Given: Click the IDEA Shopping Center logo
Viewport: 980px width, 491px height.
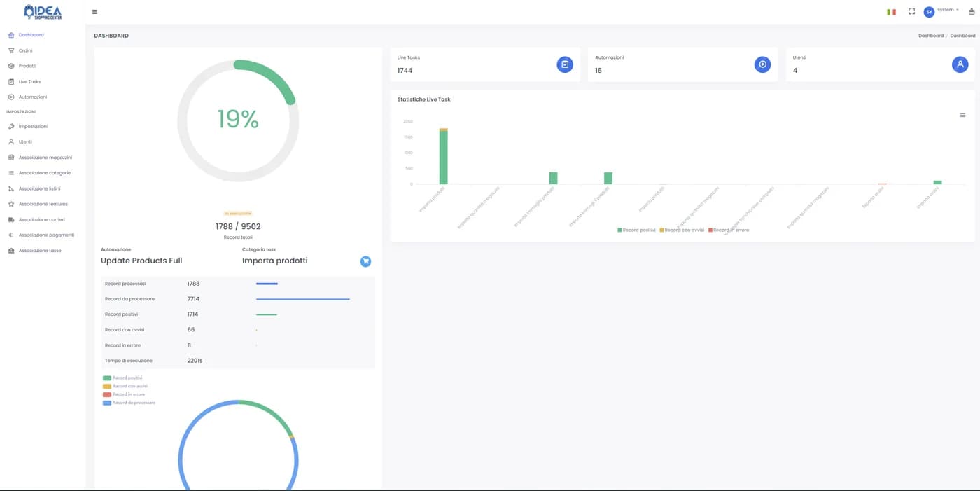Looking at the screenshot, I should [43, 12].
